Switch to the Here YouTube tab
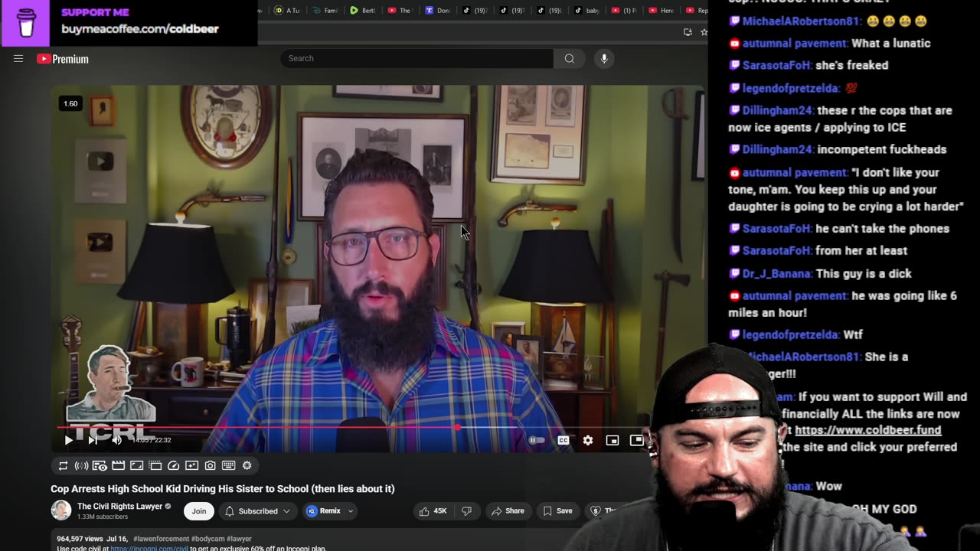 (x=661, y=10)
